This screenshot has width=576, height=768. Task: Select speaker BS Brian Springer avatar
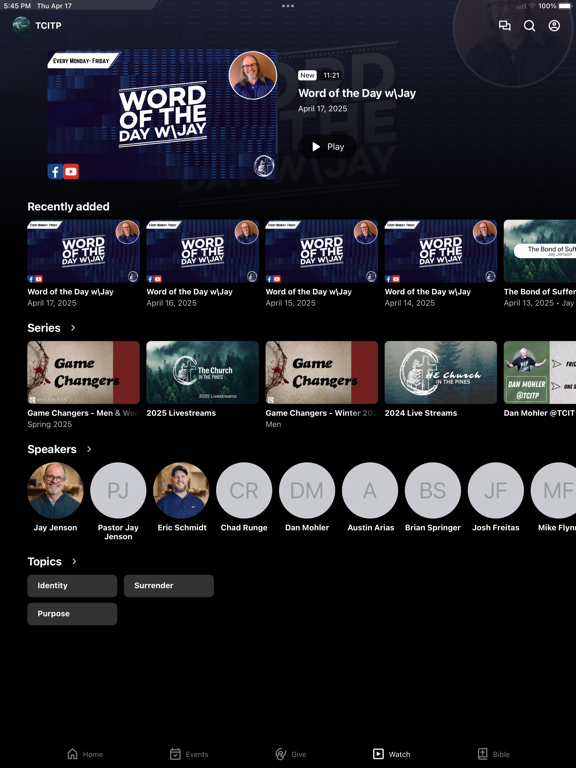[x=433, y=490]
